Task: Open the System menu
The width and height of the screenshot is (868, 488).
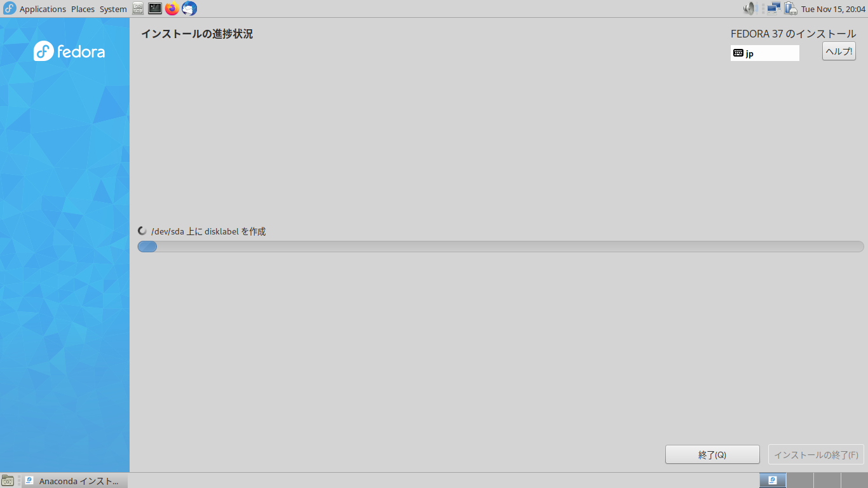Action: pyautogui.click(x=113, y=9)
